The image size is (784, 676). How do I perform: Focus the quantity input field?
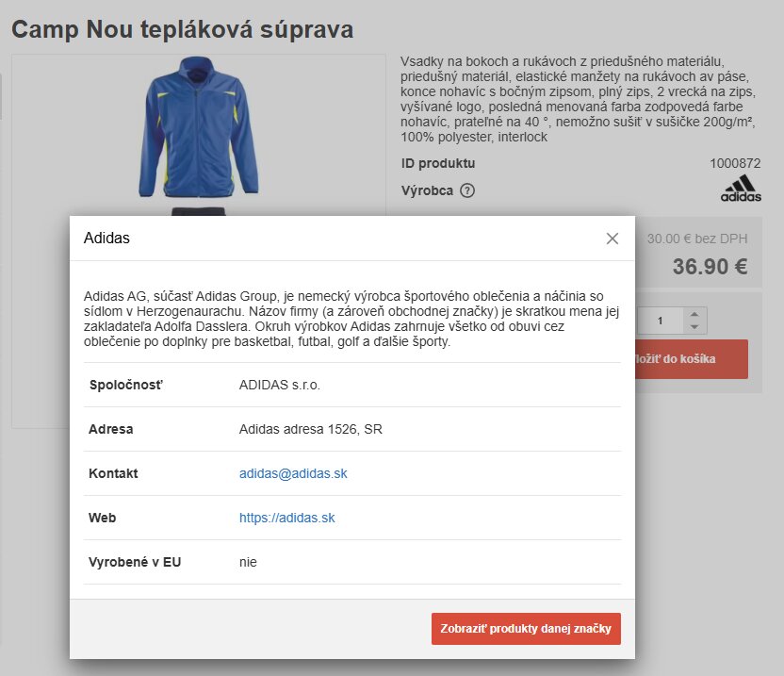[660, 321]
